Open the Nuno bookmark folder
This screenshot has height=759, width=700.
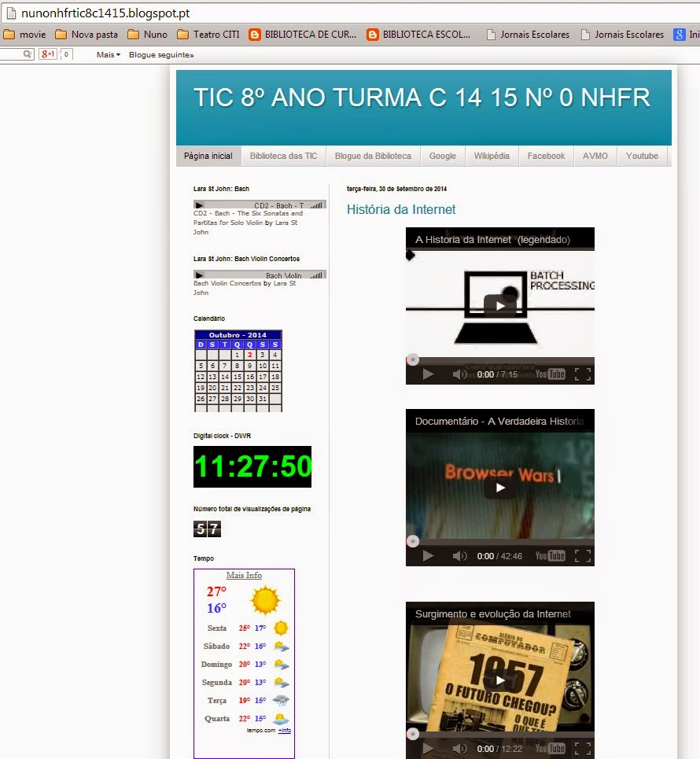[x=148, y=35]
